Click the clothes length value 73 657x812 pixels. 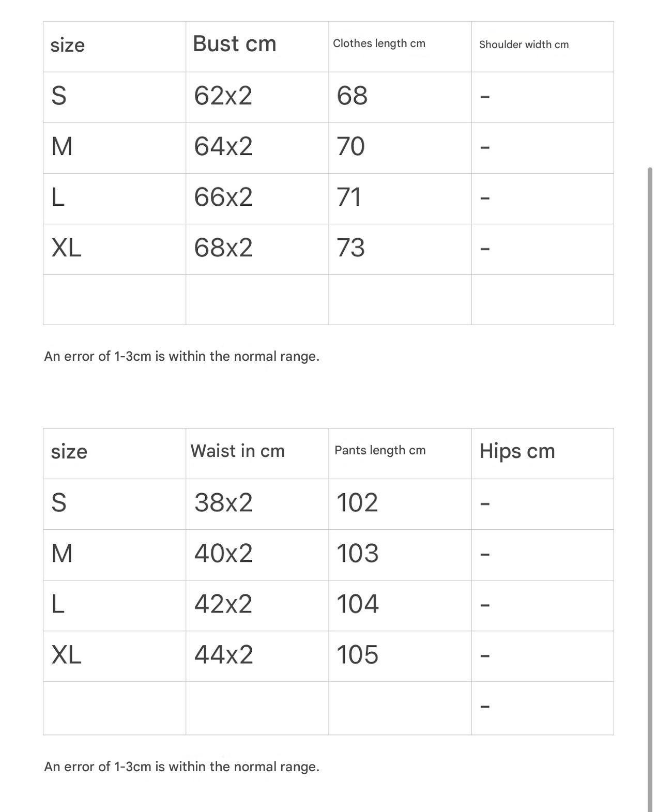click(350, 248)
